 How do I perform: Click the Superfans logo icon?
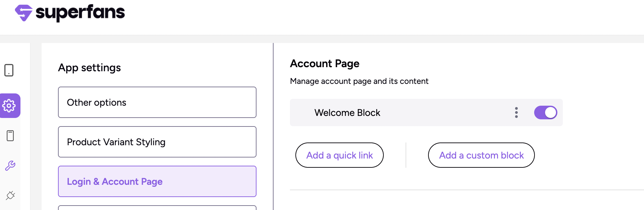(24, 13)
